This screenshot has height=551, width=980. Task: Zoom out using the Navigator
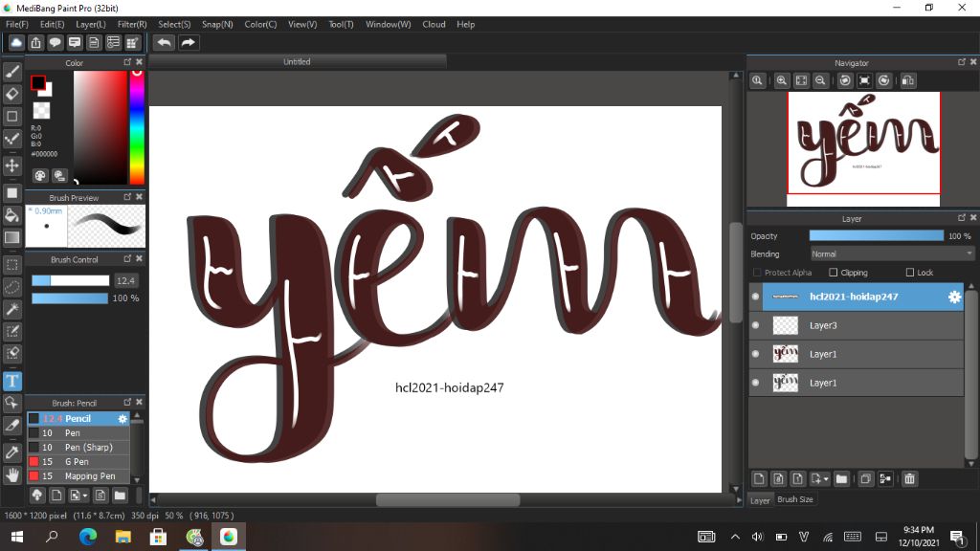click(820, 80)
